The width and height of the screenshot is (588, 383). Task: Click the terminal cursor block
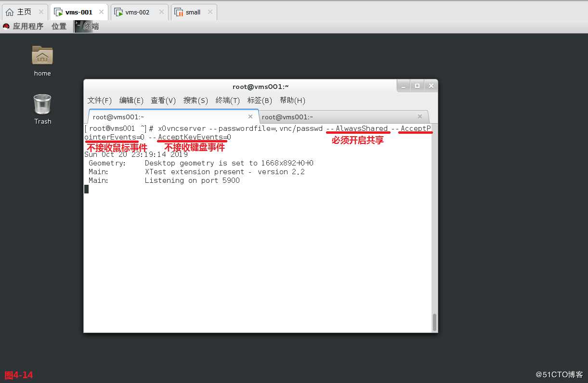87,189
